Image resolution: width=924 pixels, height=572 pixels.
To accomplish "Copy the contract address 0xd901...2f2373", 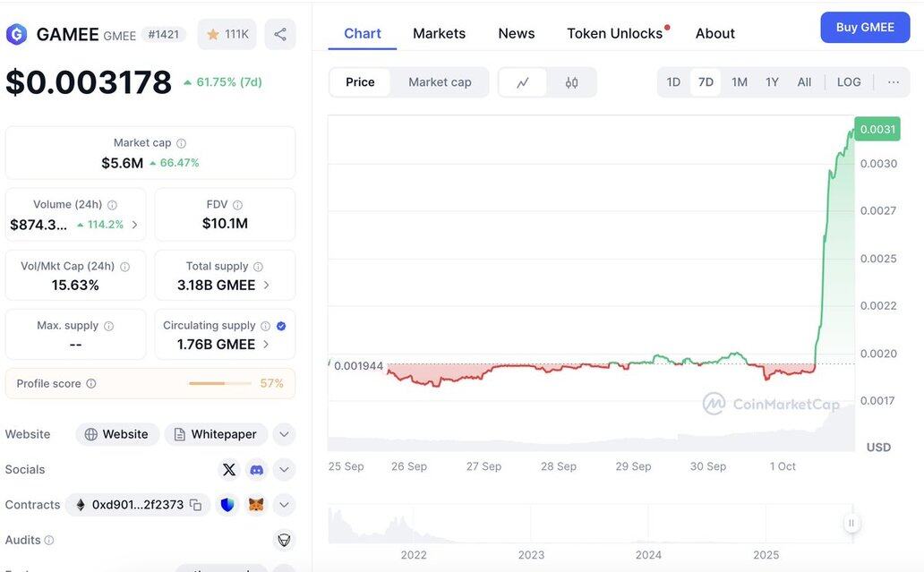I will (x=195, y=505).
